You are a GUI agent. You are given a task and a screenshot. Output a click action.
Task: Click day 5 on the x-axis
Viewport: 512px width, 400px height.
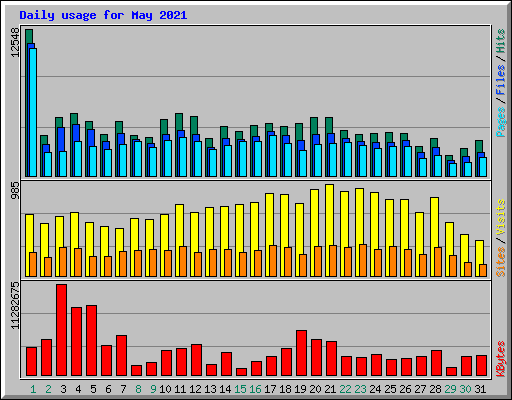[x=93, y=389]
